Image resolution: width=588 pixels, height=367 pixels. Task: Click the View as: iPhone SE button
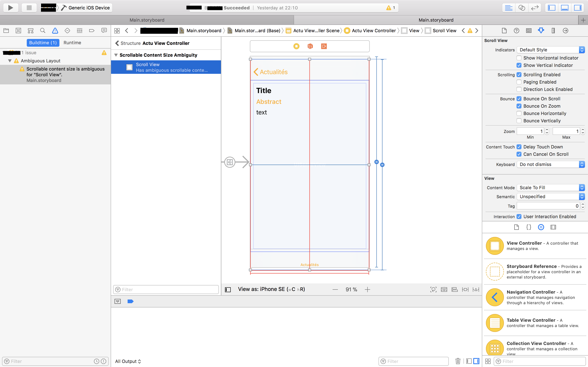click(x=271, y=289)
